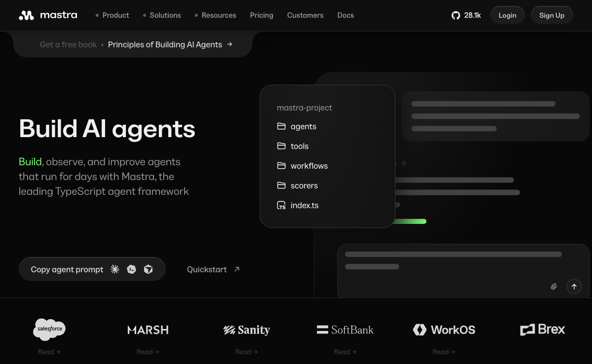Click the Login button
This screenshot has width=592, height=364.
tap(508, 15)
